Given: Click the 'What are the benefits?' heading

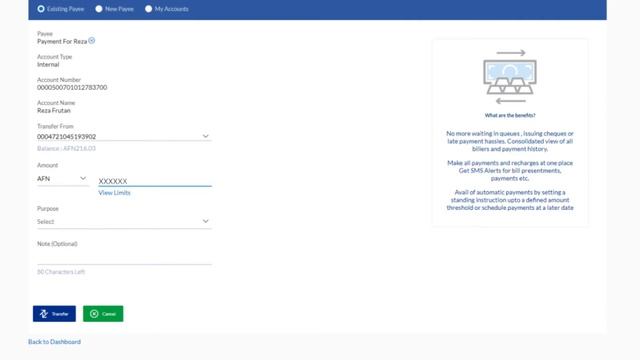Looking at the screenshot, I should (x=510, y=116).
